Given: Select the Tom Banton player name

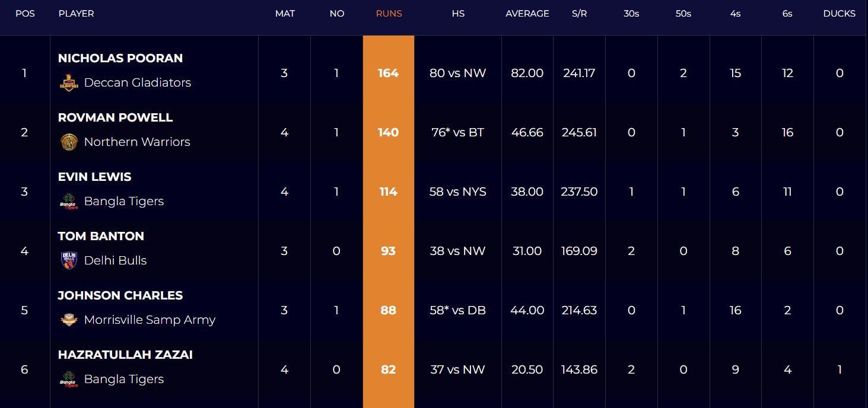Looking at the screenshot, I should (101, 236).
